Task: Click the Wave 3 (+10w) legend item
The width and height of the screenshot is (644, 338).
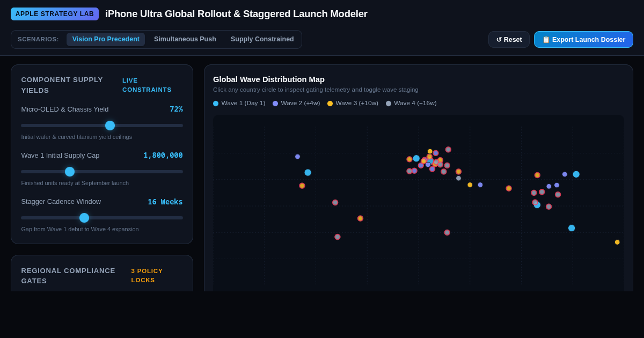Action: pyautogui.click(x=353, y=104)
